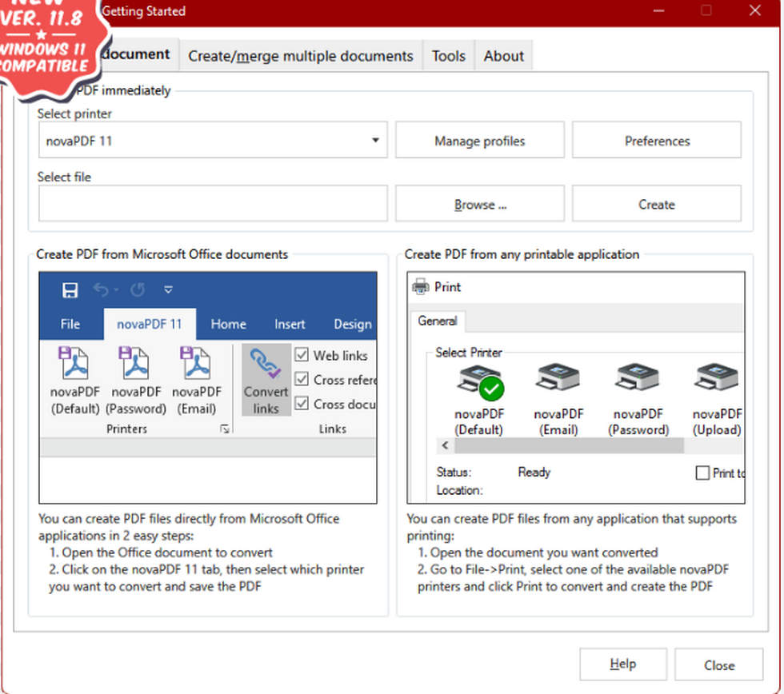This screenshot has width=784, height=694.
Task: Open the Tools tab
Action: (449, 56)
